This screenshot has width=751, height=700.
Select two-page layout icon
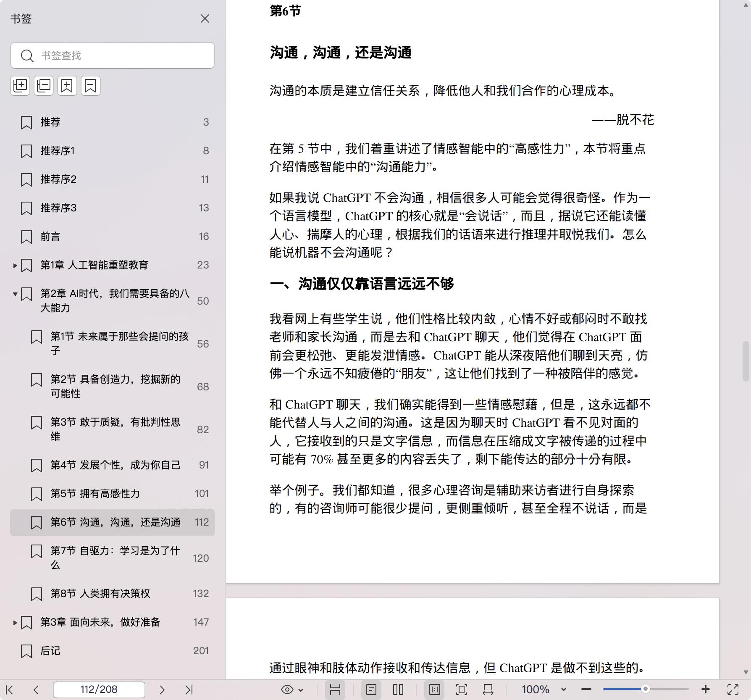pos(398,689)
